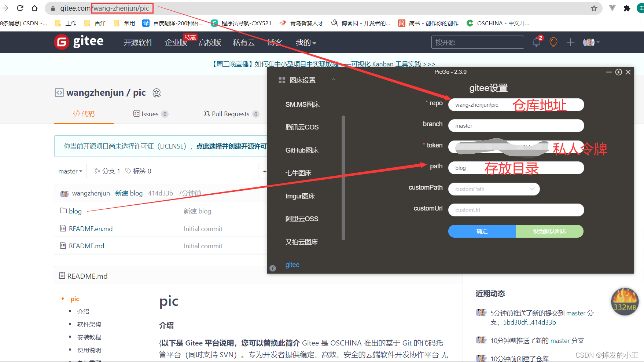The height and width of the screenshot is (362, 644).
Task: Focus the 搜开源 search box
Action: 478,42
